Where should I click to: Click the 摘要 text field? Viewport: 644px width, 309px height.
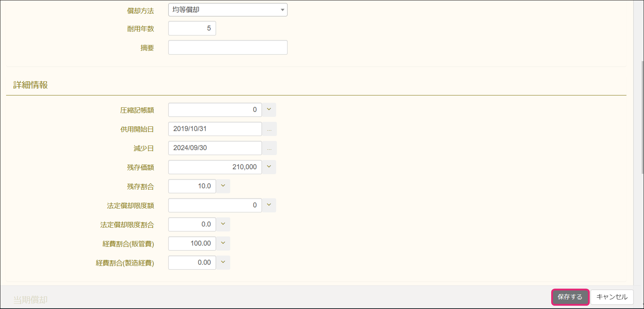[228, 48]
